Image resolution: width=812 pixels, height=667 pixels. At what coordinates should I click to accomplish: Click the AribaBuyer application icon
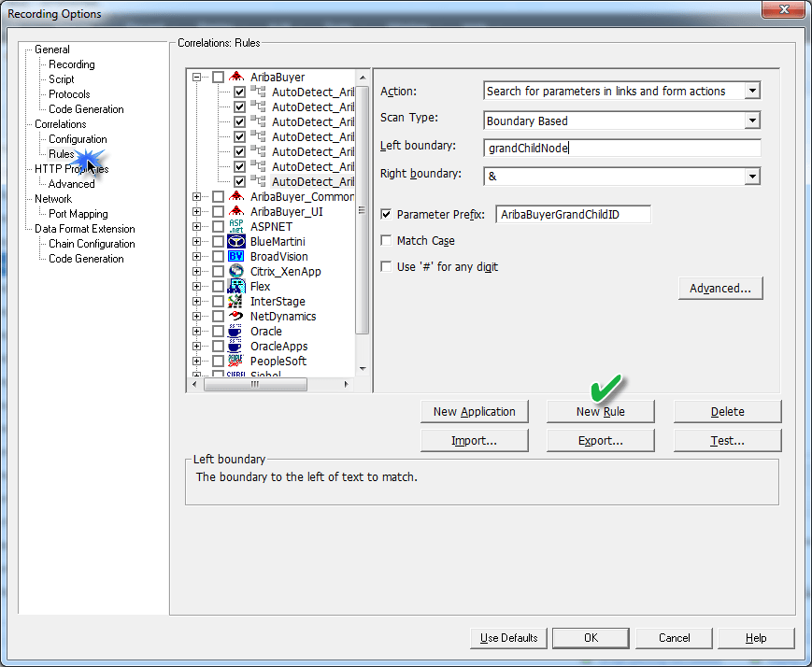pos(236,77)
